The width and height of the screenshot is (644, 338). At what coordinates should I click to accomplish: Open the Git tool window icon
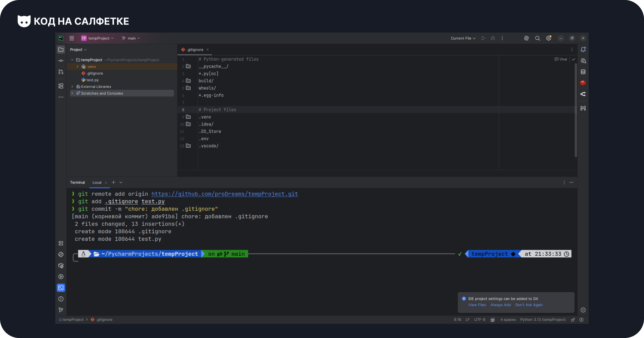61,310
